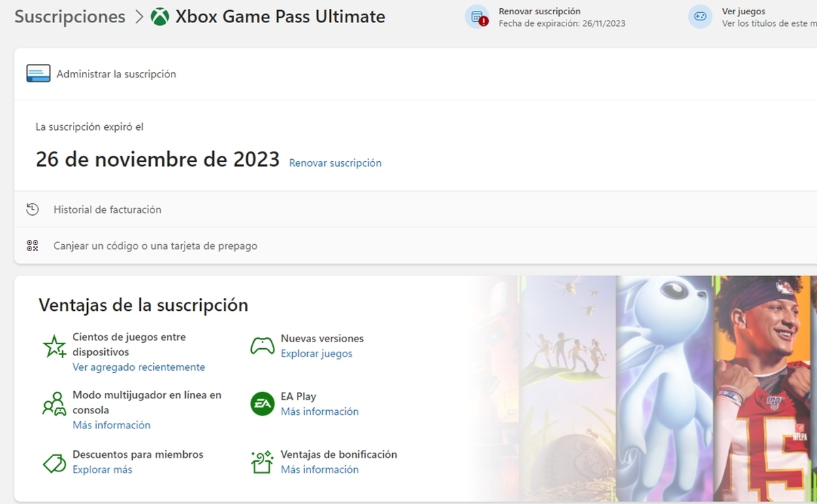Click Renovar suscripción link beside expiry date
This screenshot has height=504, width=817.
[x=335, y=163]
